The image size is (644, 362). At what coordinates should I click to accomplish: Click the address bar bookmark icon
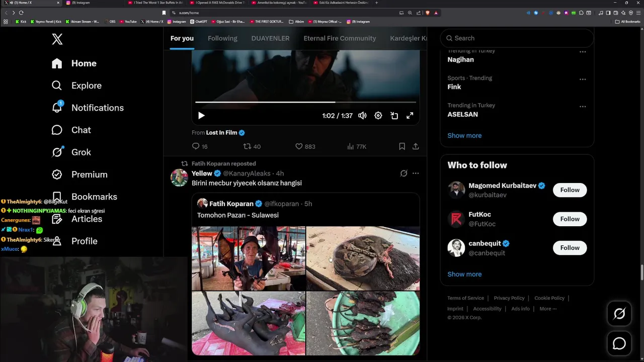point(164,13)
